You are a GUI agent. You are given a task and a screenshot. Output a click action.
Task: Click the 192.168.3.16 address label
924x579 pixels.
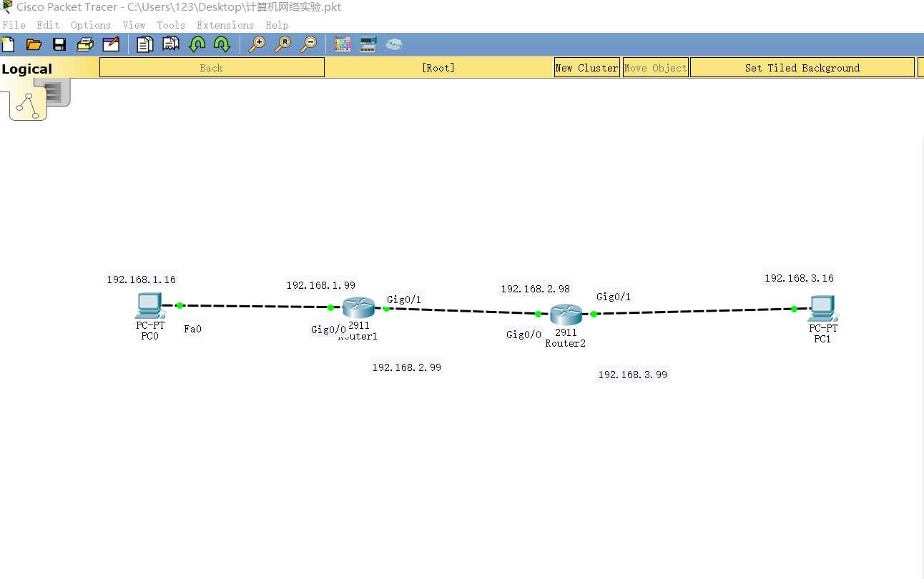(799, 278)
